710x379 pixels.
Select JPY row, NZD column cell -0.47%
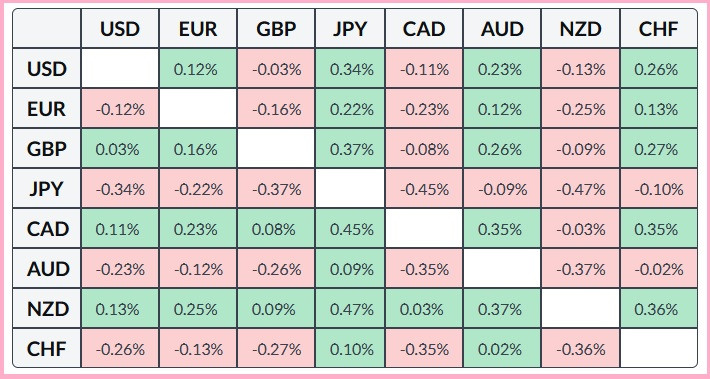[x=580, y=189]
